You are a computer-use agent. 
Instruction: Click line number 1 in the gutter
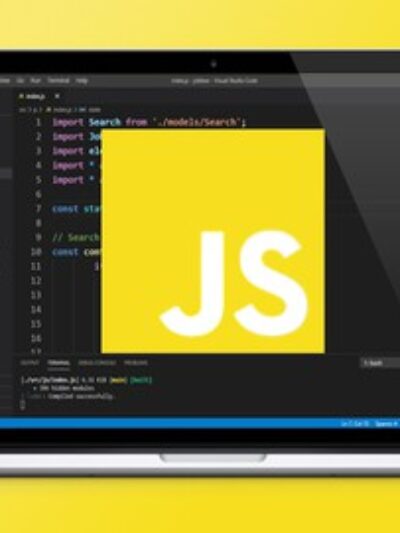point(38,122)
